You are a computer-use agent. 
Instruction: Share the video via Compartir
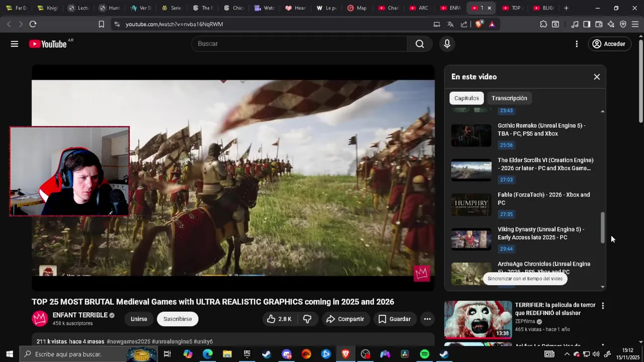tap(345, 319)
